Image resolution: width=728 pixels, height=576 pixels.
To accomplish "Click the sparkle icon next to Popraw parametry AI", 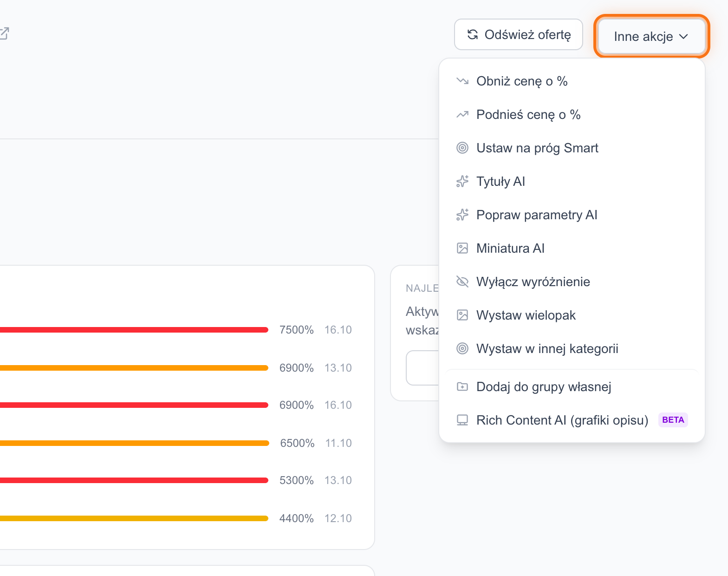I will (462, 215).
